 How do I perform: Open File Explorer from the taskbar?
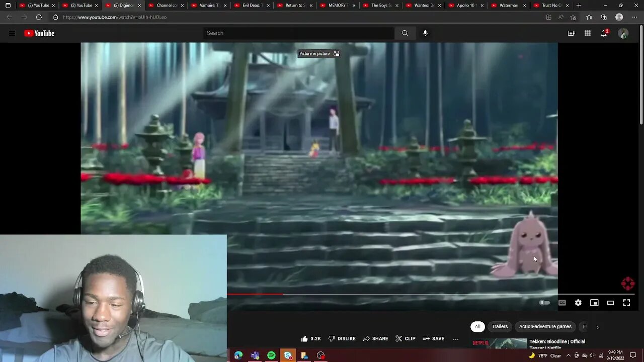[x=304, y=355]
